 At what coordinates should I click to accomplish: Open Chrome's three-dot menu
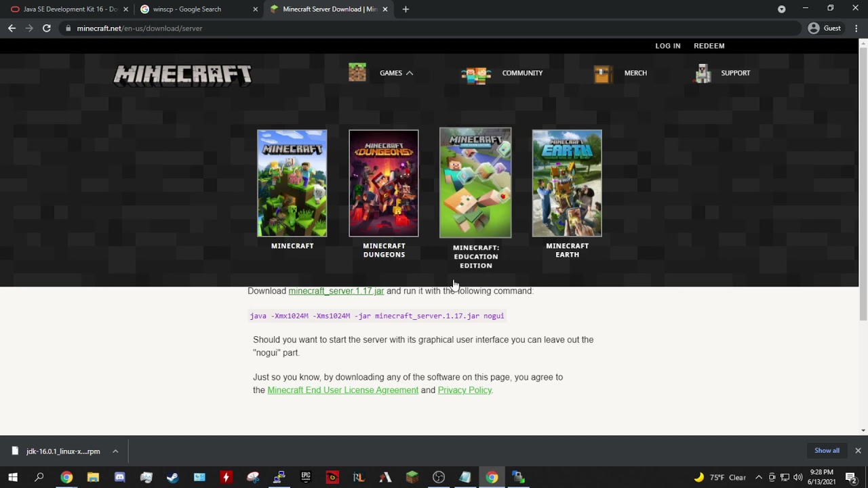point(856,28)
